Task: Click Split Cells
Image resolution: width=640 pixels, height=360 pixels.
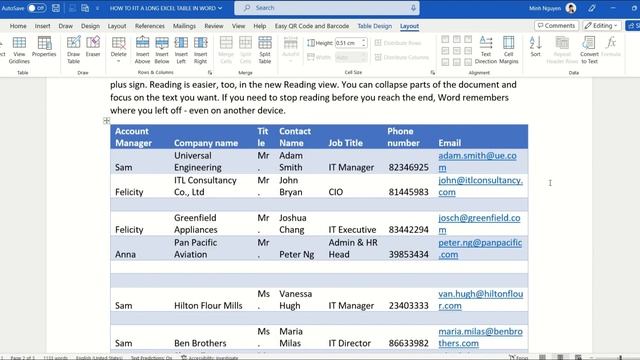Action: coord(245,50)
